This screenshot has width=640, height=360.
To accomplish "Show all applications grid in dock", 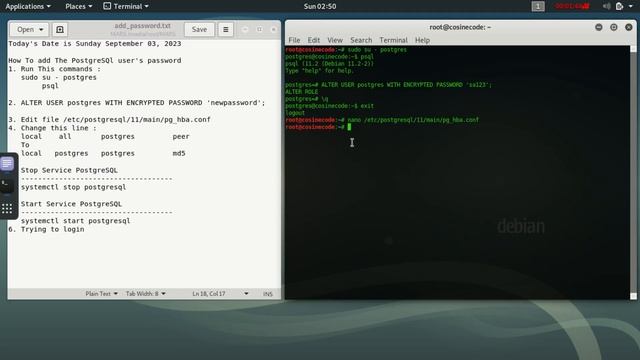I will click(x=7, y=209).
